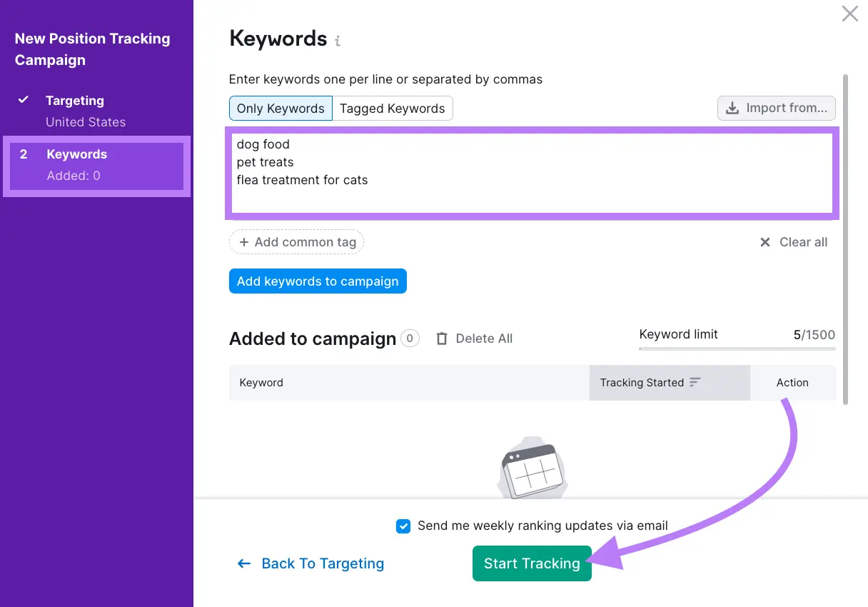Click the X icon beside Clear all

tap(764, 242)
